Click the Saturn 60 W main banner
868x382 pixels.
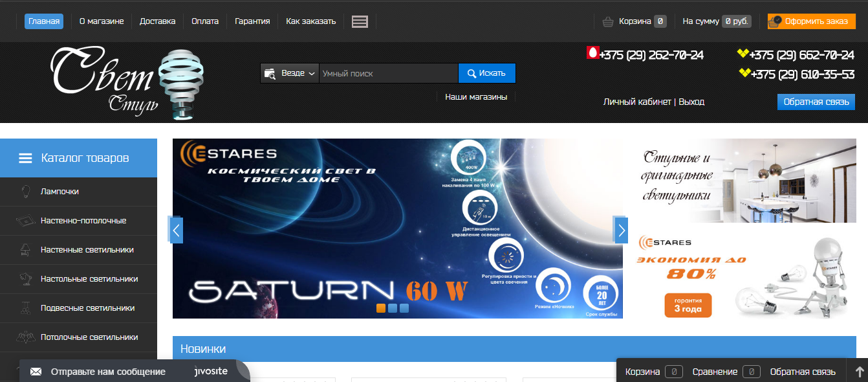pos(398,229)
